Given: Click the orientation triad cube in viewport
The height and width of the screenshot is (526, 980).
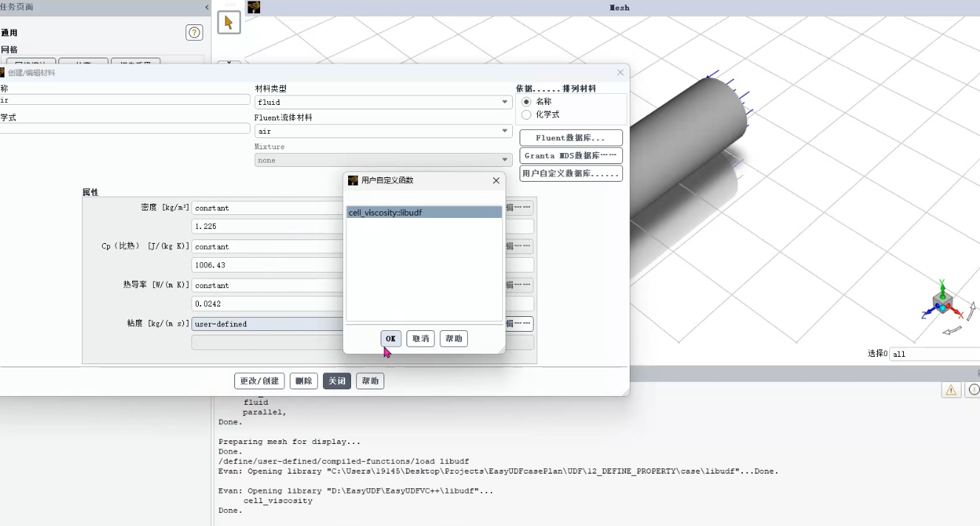Looking at the screenshot, I should click(x=942, y=303).
